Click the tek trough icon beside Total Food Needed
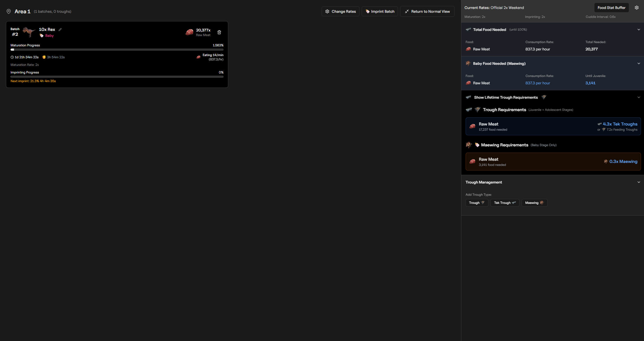This screenshot has width=644, height=341. (x=468, y=30)
